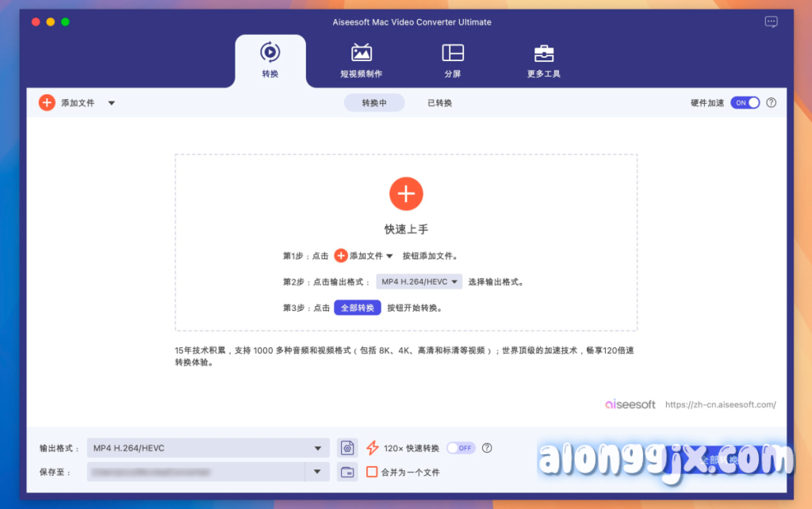
Task: Open output format settings gear icon
Action: [x=347, y=448]
